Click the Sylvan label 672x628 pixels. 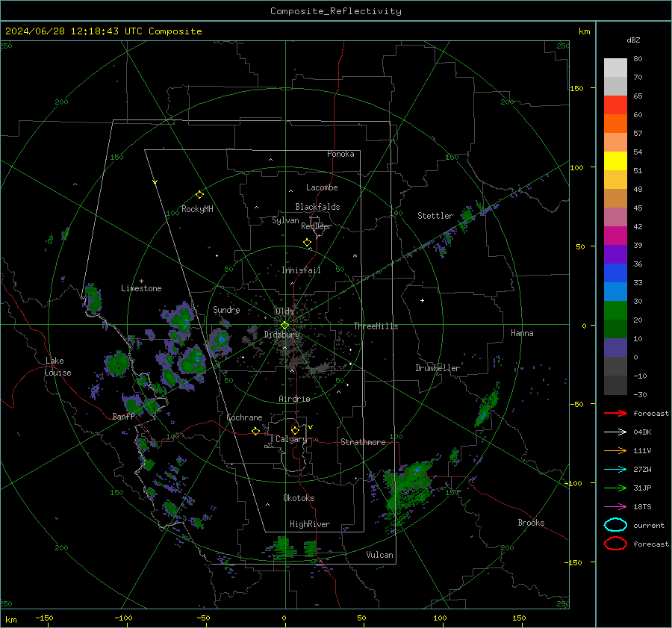285,220
